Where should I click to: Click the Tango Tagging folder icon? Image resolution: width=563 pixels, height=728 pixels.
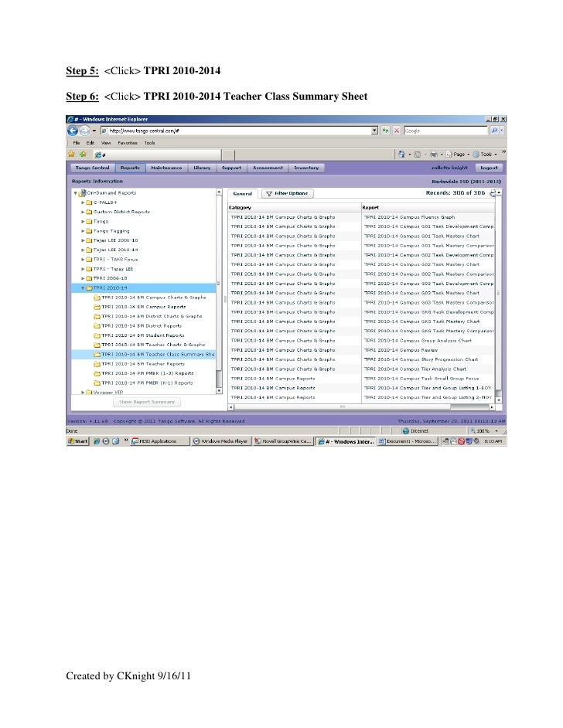89,231
